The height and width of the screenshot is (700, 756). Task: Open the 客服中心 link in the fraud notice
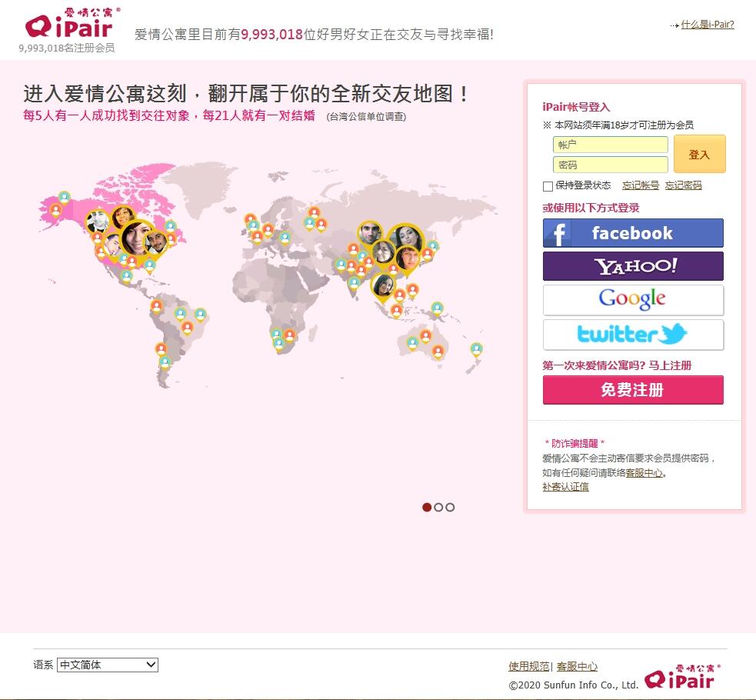coord(644,473)
